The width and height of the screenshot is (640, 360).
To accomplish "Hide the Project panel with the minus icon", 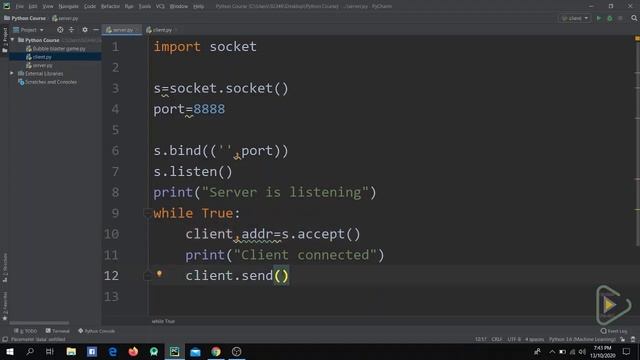I will 96,30.
